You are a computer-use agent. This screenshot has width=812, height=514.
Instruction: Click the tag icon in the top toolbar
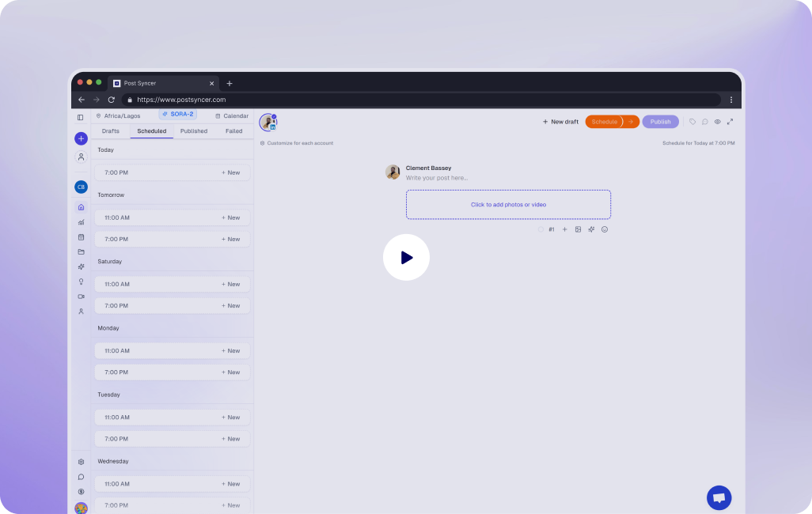[692, 122]
